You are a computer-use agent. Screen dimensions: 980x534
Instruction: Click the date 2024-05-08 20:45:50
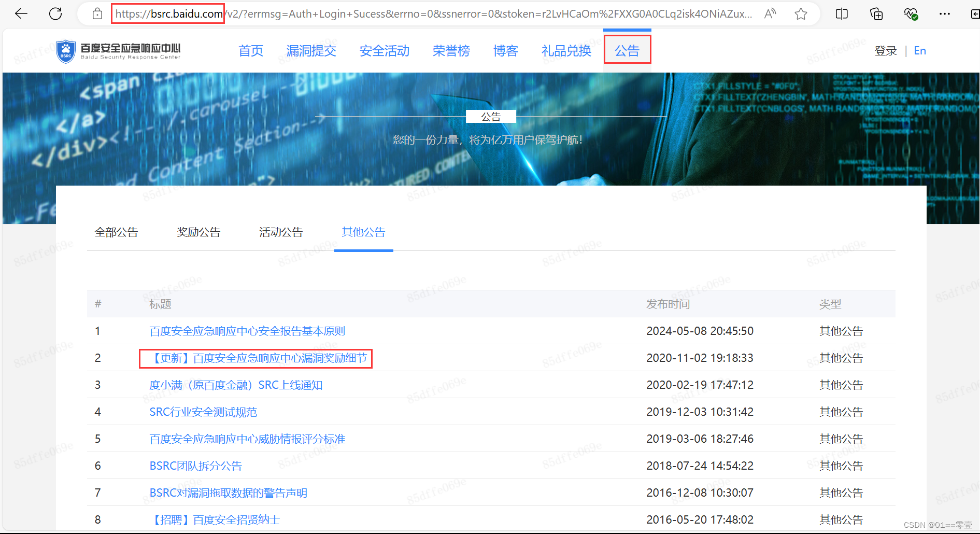point(700,331)
